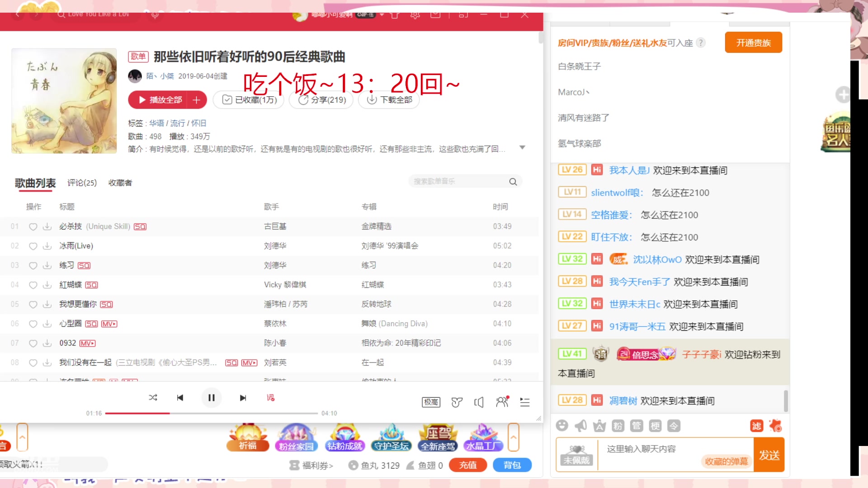Open the 守护圣坛 activity icon
The width and height of the screenshot is (868, 488).
392,437
